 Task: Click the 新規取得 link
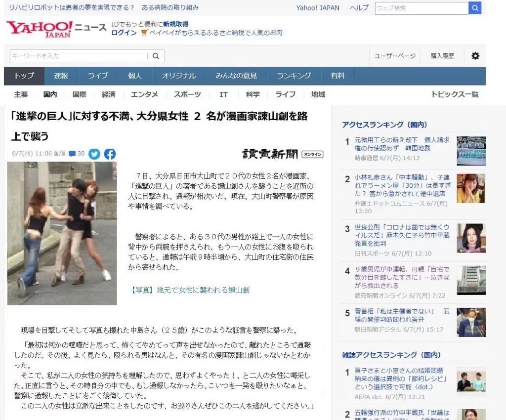pos(175,24)
